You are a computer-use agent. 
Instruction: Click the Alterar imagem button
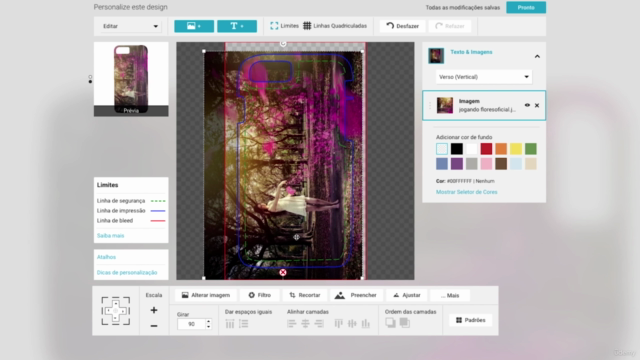tap(206, 295)
